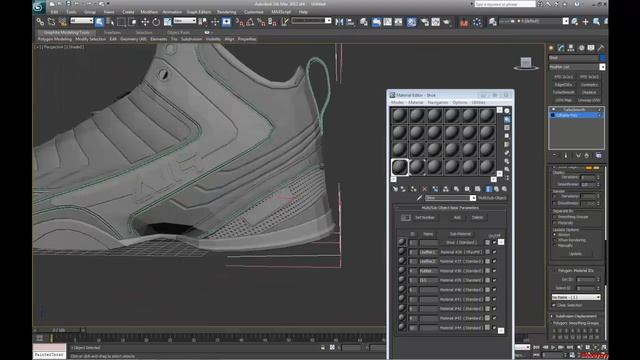Click the Delete button in Material Editor
The height and width of the screenshot is (360, 640).
click(478, 218)
